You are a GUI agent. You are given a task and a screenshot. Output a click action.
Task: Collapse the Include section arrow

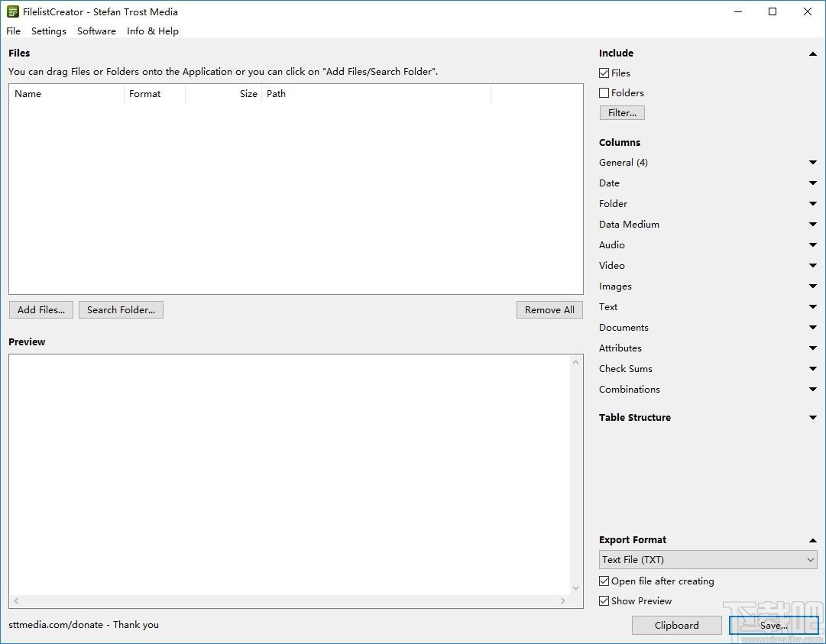pyautogui.click(x=813, y=53)
